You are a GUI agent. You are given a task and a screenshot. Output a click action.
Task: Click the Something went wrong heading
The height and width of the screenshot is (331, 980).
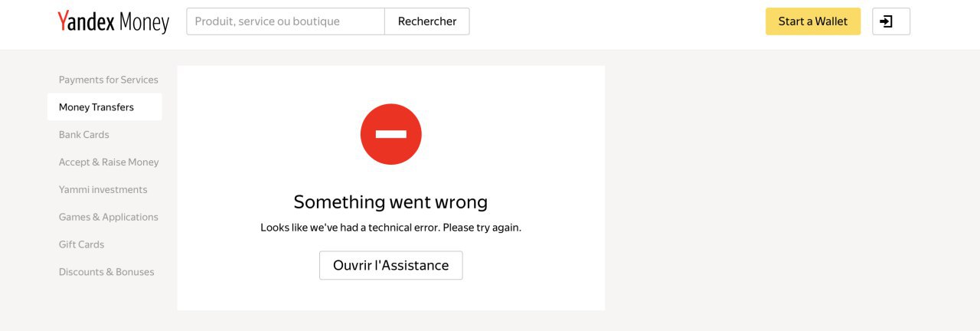(x=390, y=202)
